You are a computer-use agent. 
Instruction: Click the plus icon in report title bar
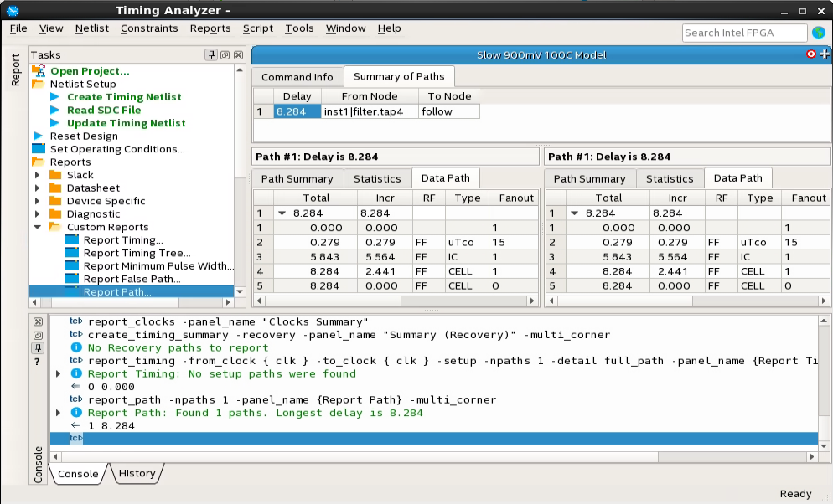824,54
